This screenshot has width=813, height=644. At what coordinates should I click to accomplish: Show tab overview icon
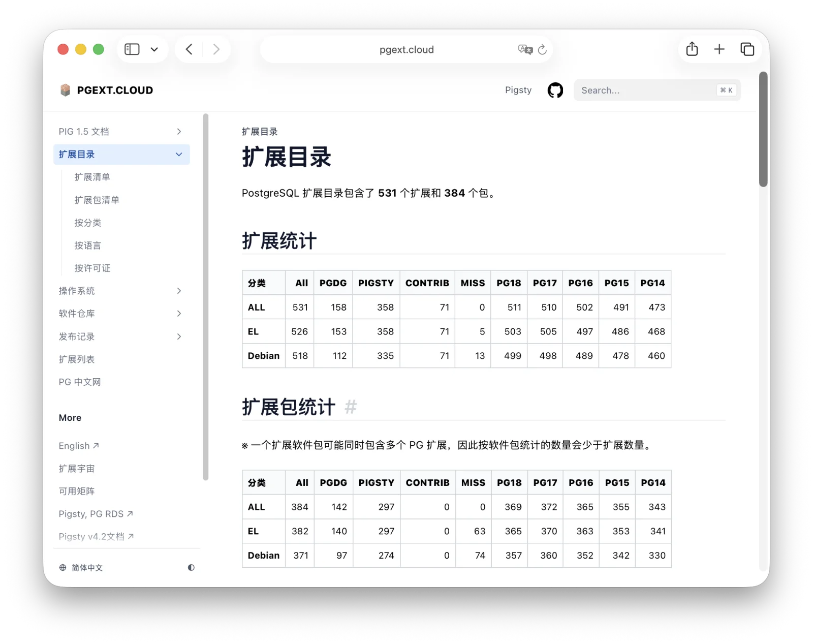tap(747, 49)
